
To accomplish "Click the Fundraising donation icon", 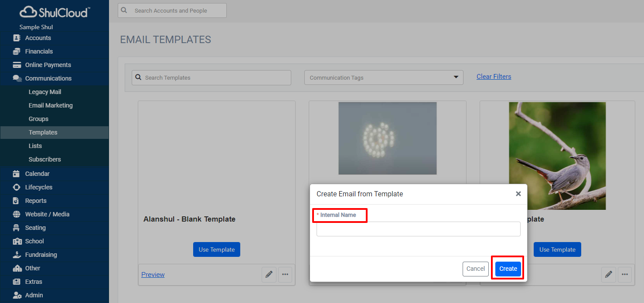I will 16,254.
